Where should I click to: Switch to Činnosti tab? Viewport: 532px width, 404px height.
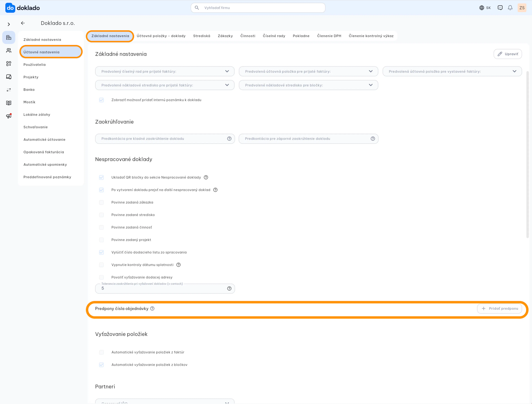pos(248,36)
